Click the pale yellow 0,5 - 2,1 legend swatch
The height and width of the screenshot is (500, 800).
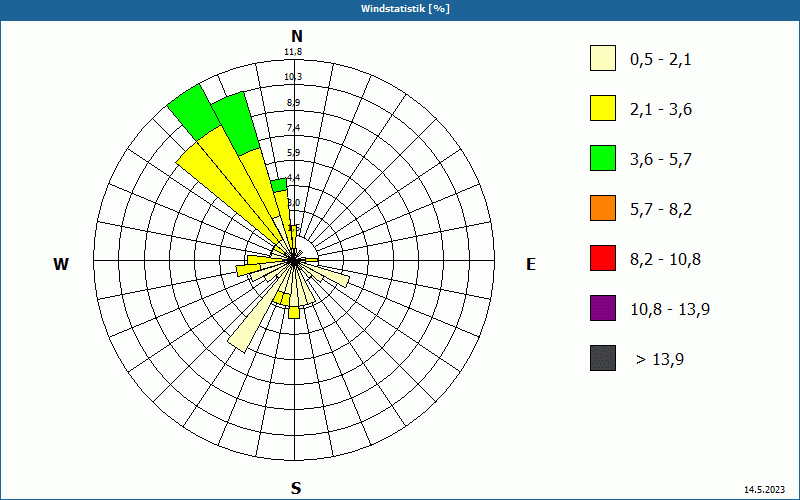point(603,58)
